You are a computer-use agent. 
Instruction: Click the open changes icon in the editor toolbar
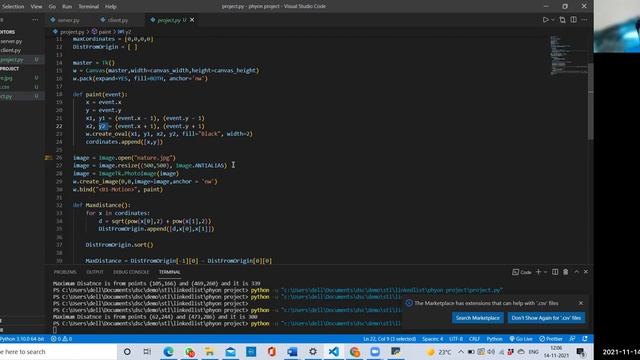coord(562,20)
